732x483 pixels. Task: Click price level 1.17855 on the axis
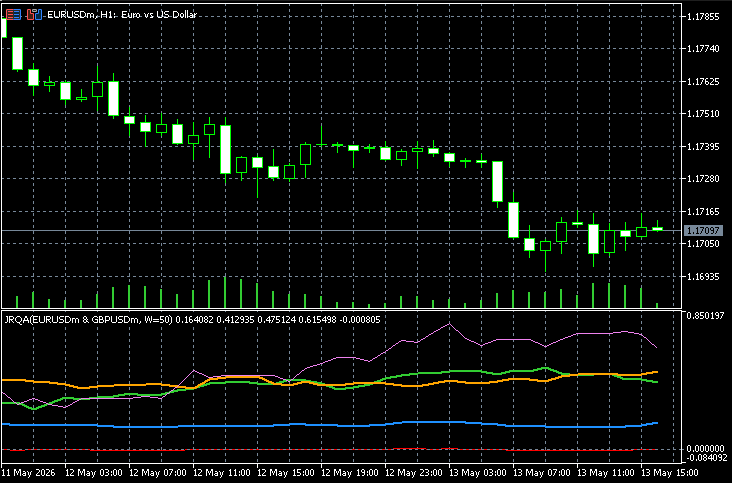pos(704,17)
